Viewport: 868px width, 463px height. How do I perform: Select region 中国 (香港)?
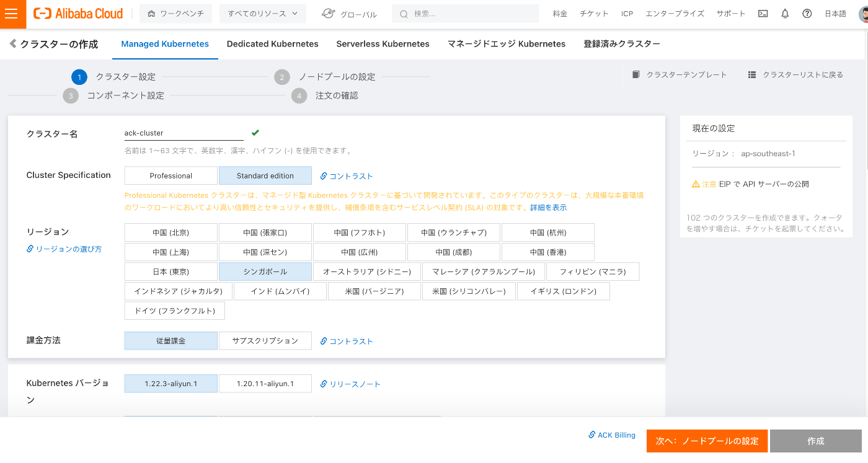pyautogui.click(x=548, y=252)
